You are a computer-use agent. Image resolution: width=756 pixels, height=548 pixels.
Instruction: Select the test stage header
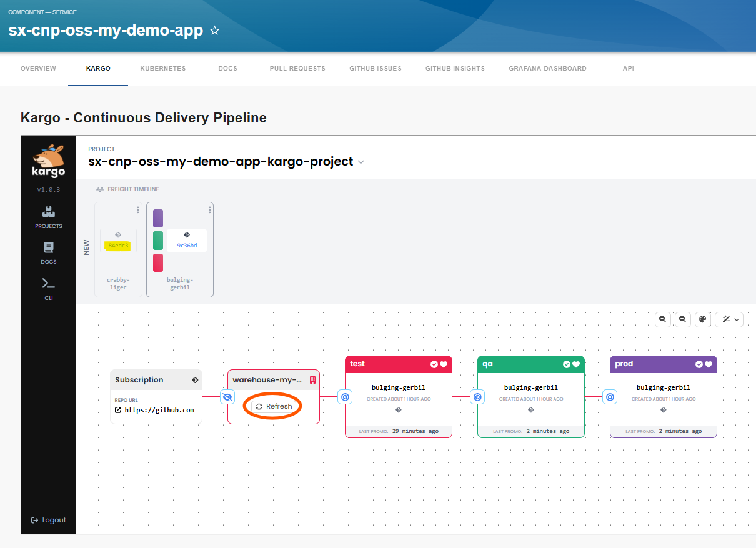399,364
